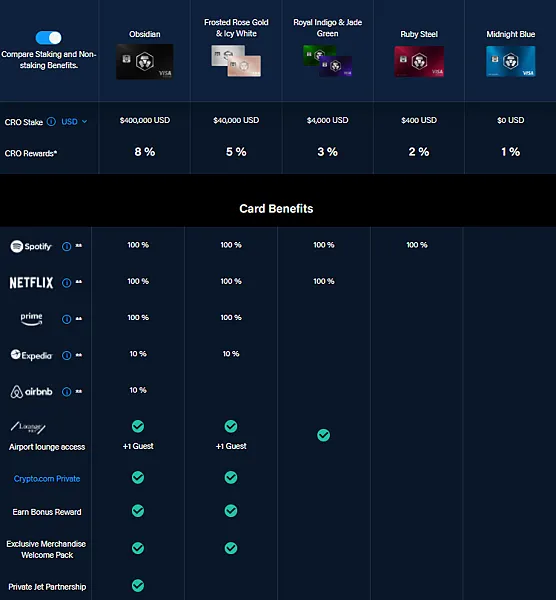The image size is (556, 600).
Task: Click Frosted Rose Gold's Earn Bonus Reward checkmark
Action: (231, 511)
